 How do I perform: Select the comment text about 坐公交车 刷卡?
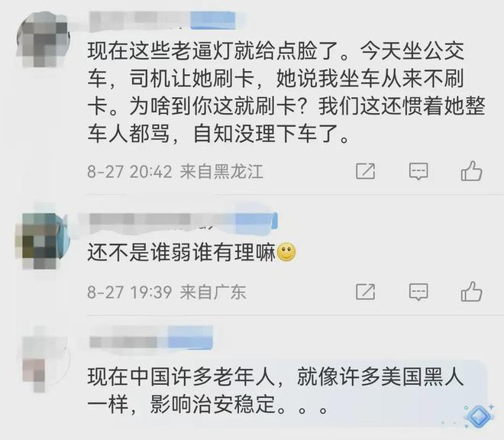pyautogui.click(x=286, y=92)
